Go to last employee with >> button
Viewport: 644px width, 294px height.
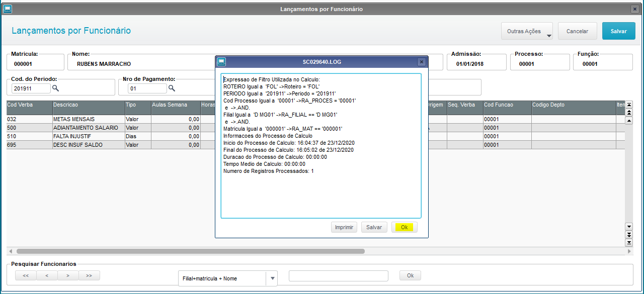click(89, 275)
